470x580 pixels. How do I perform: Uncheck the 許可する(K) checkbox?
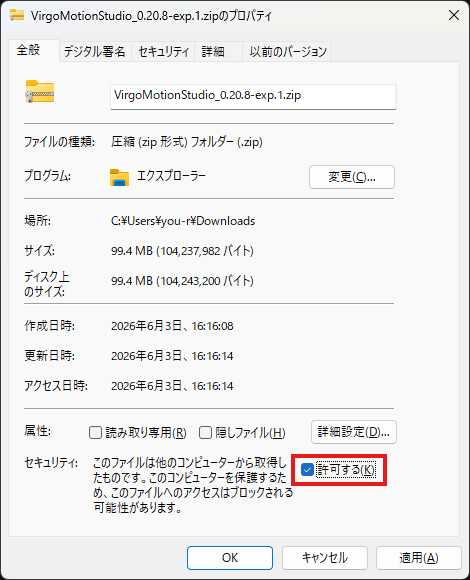307,470
